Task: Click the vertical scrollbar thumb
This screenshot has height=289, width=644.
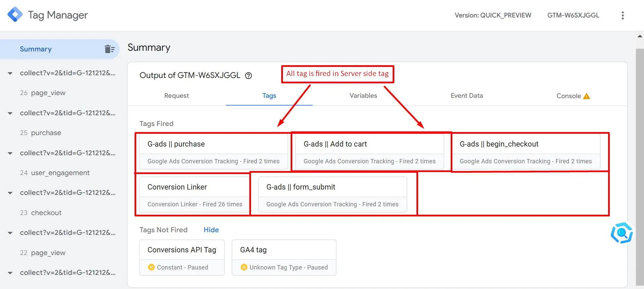Action: (640, 167)
